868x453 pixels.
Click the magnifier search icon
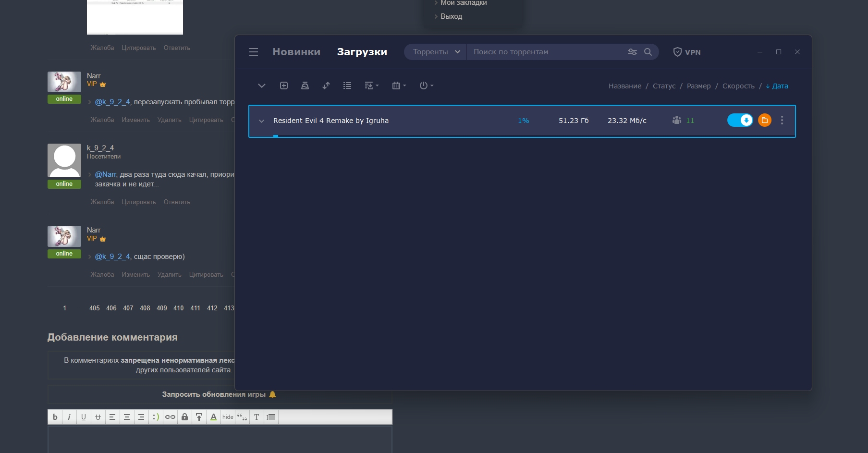coord(648,52)
